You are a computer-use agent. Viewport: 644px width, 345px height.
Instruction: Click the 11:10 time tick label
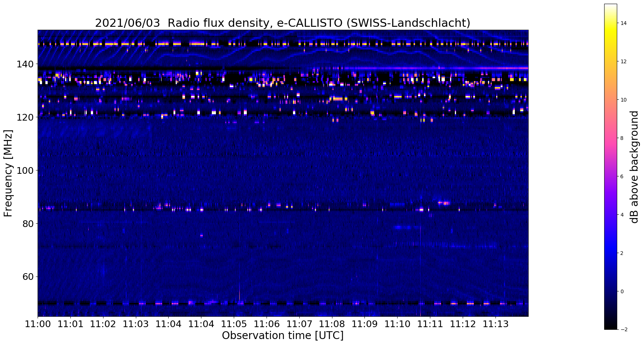point(397,324)
